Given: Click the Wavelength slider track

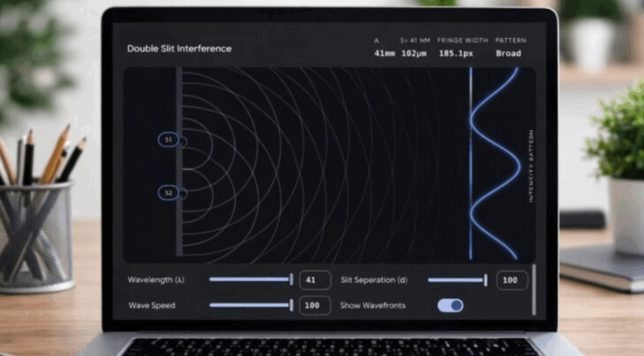Looking at the screenshot, I should coord(248,279).
